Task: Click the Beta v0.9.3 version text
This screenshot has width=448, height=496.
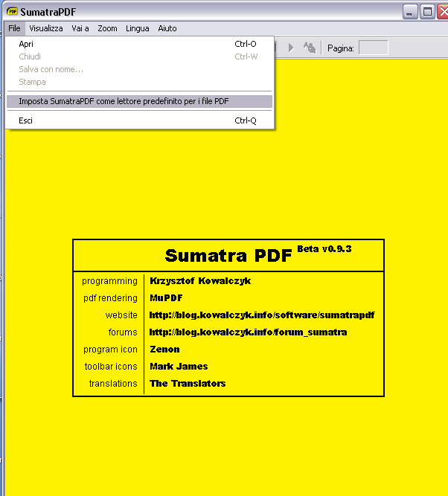Action: pyautogui.click(x=324, y=249)
